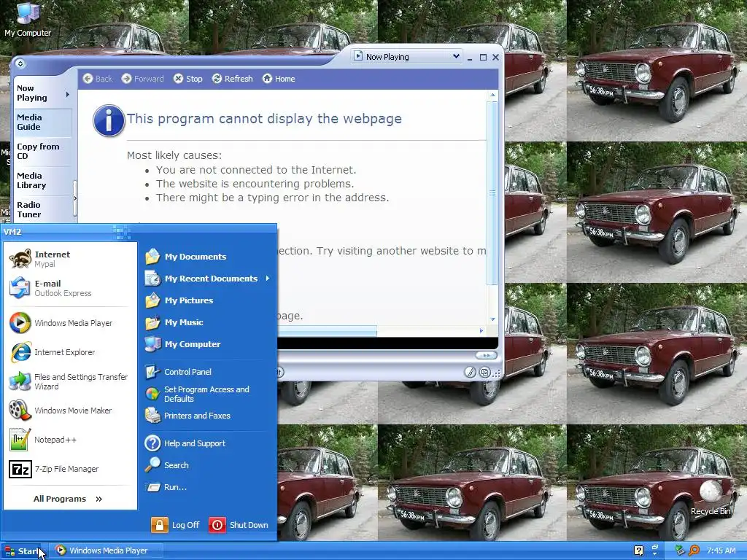Open My Computer from Start menu
The height and width of the screenshot is (560, 747).
coord(207,344)
